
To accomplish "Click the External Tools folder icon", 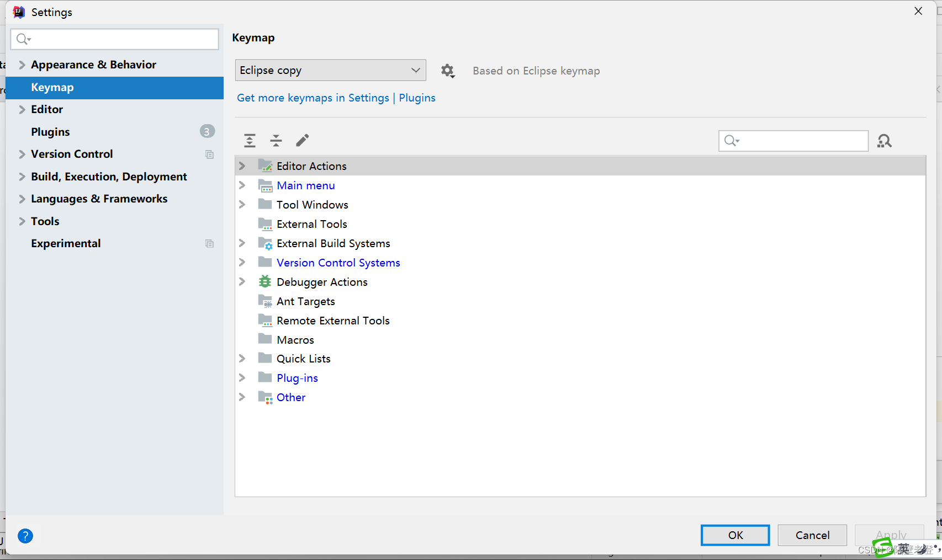I will click(266, 224).
